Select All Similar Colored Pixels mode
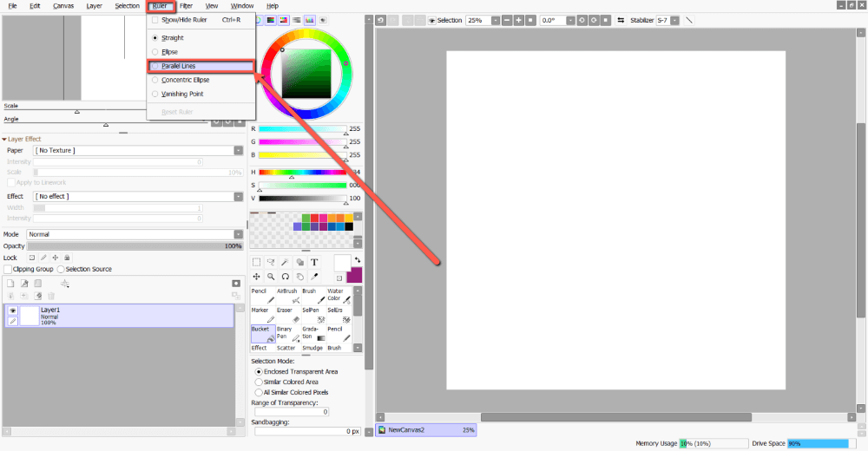The width and height of the screenshot is (868, 451). click(x=259, y=392)
